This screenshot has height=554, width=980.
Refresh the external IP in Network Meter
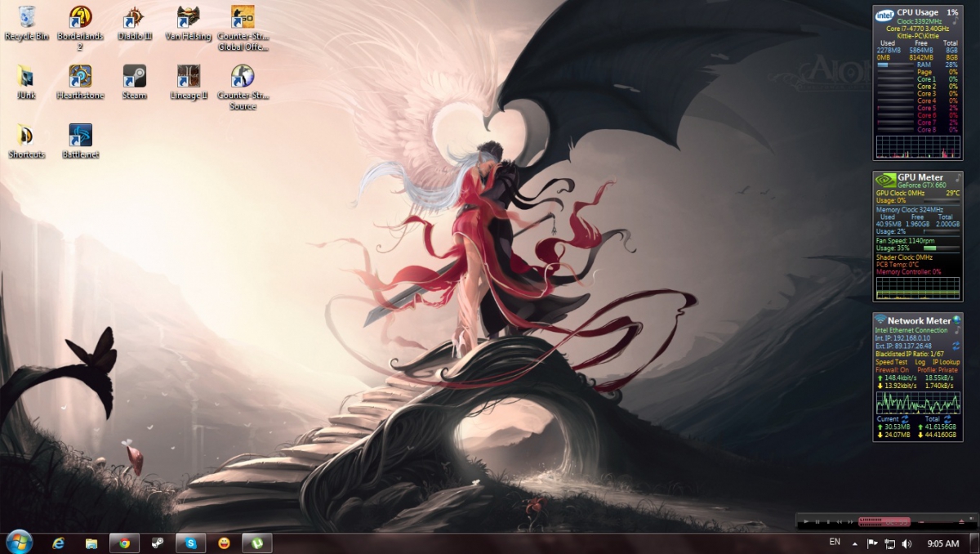point(956,346)
